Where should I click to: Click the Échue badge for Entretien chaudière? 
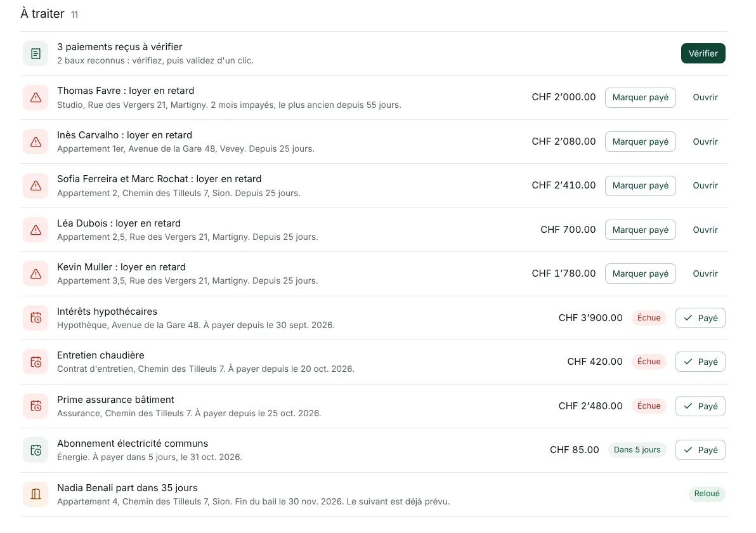point(649,362)
